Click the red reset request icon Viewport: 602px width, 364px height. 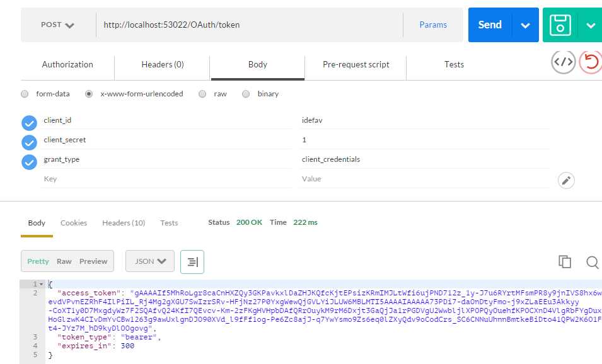click(x=591, y=62)
